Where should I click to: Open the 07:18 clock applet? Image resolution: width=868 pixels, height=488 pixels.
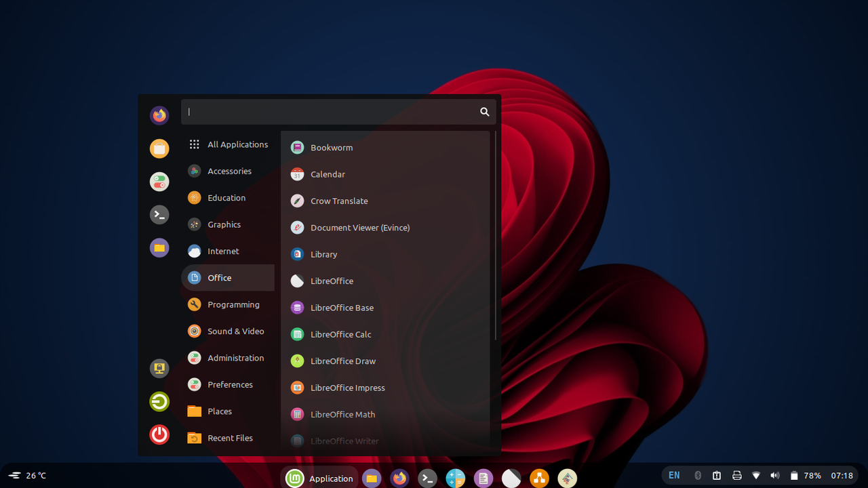[842, 476]
